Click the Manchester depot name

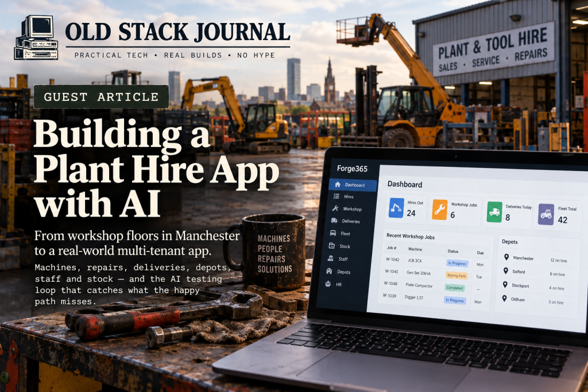523,258
